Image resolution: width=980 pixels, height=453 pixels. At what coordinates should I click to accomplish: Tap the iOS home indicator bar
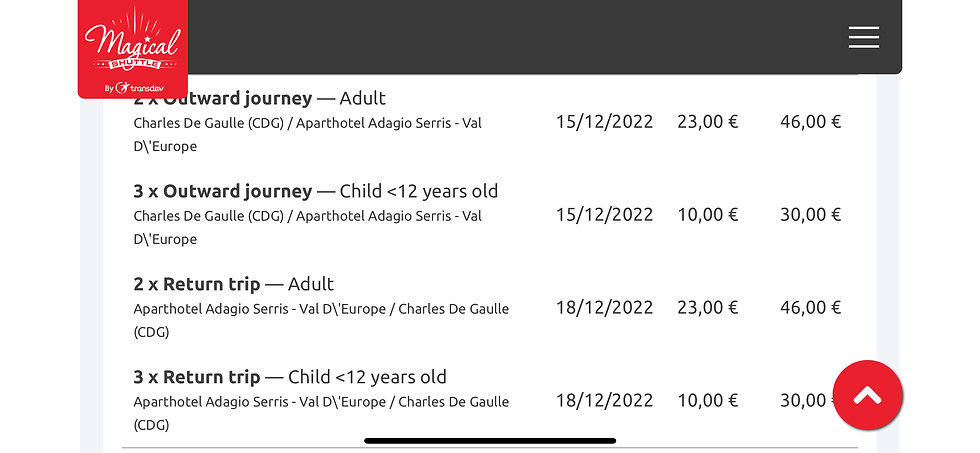pyautogui.click(x=490, y=441)
